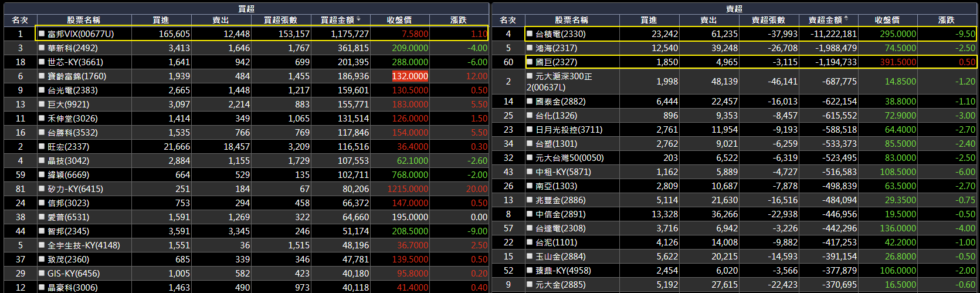Select the 中租-KY(5871) checkbox
The image size is (980, 293).
pos(530,171)
